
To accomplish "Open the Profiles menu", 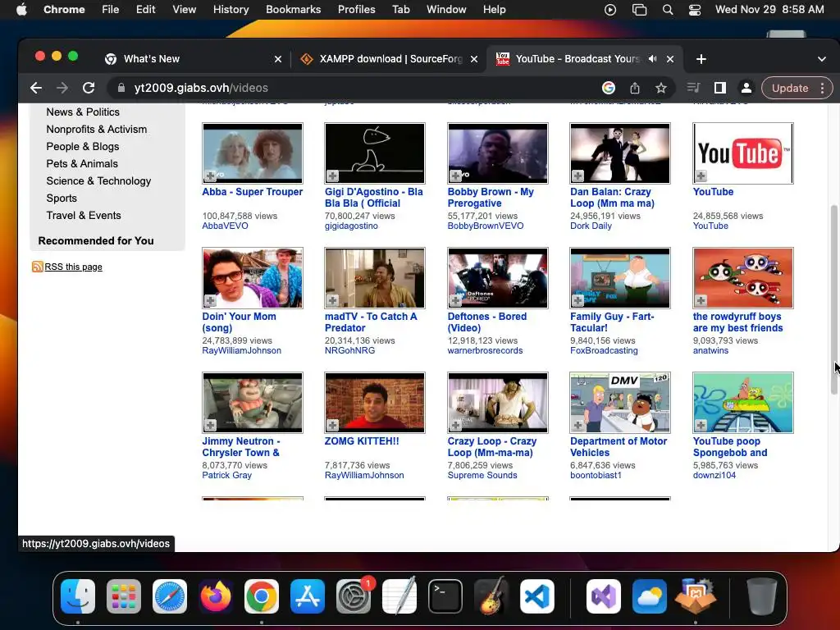I will pyautogui.click(x=356, y=10).
